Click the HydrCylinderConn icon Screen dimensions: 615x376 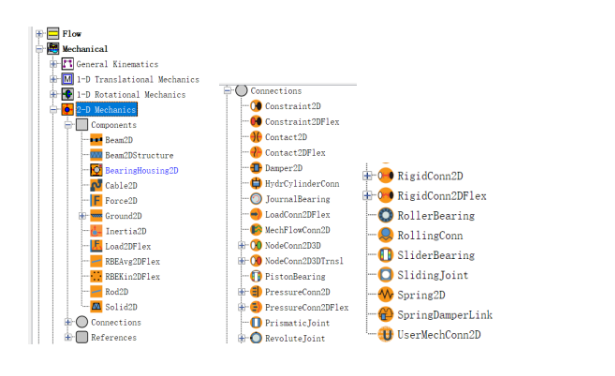(256, 183)
